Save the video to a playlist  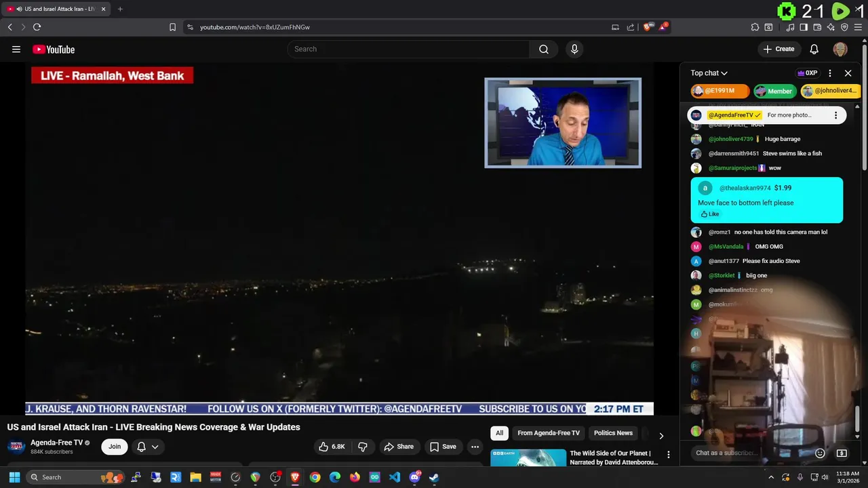tap(442, 447)
